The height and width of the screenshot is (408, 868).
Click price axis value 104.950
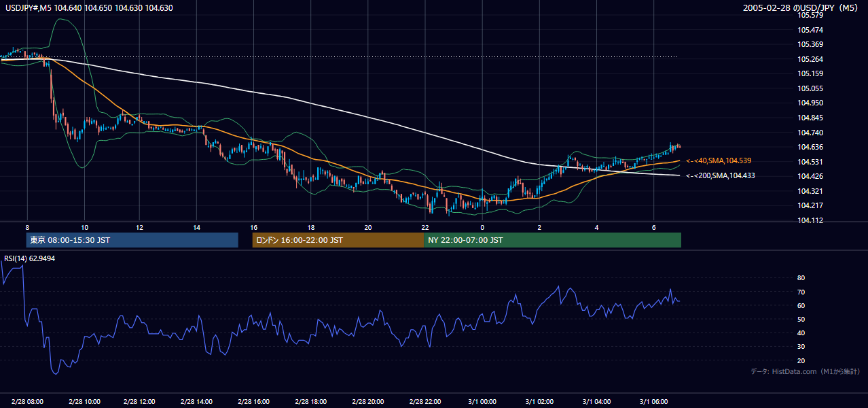811,103
